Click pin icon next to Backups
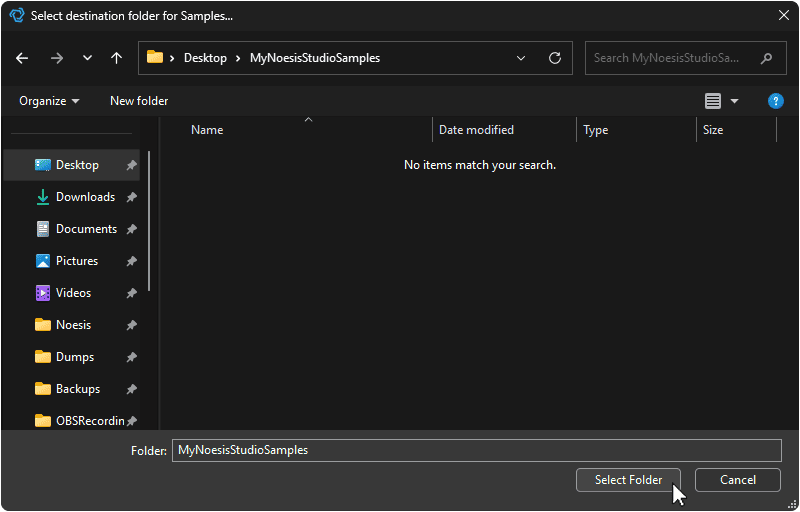800x512 pixels. 132,389
